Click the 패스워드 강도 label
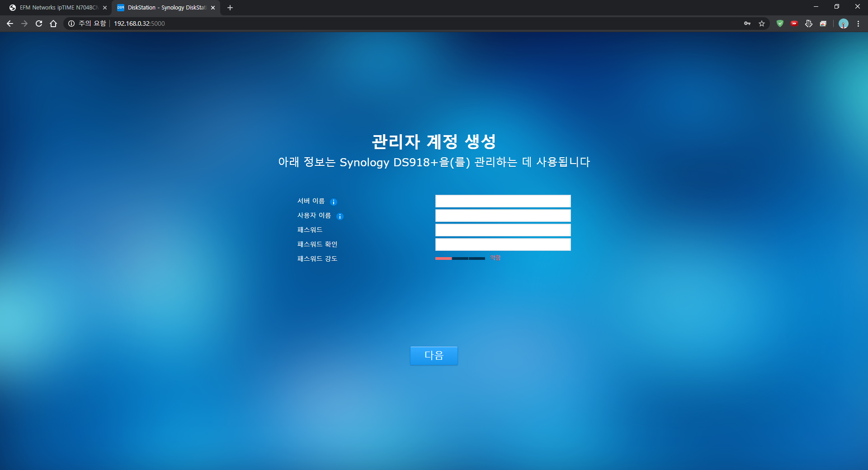Screen dimensions: 868x470 tap(317, 259)
